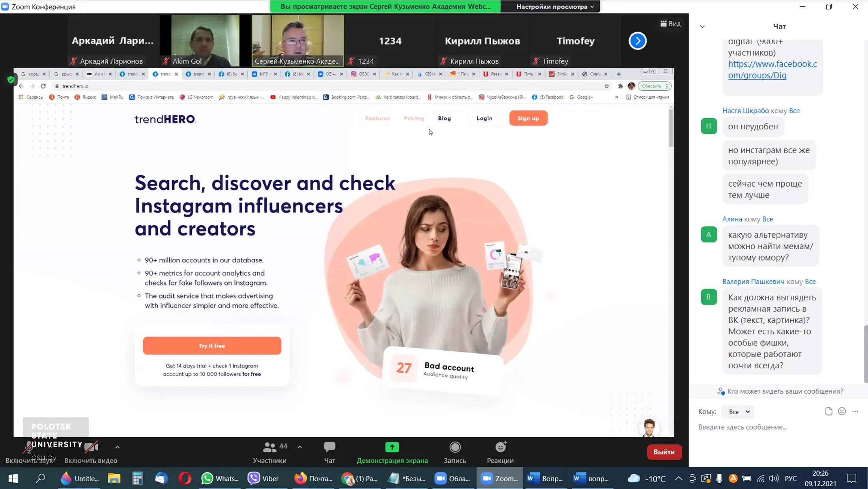Leave the meeting with Выйти button
The image size is (868, 489).
[664, 452]
